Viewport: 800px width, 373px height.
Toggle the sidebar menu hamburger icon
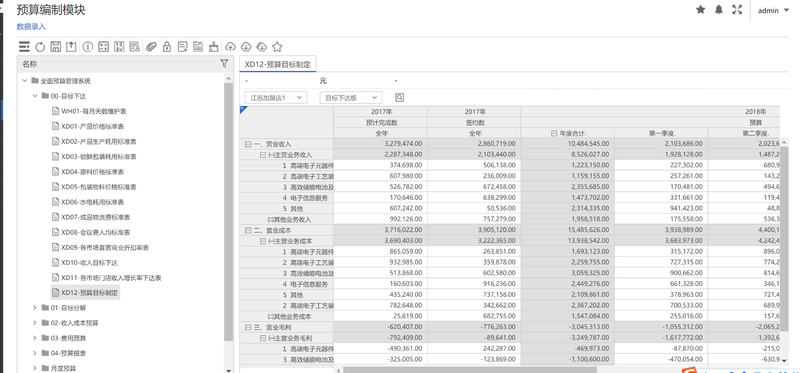pos(24,47)
